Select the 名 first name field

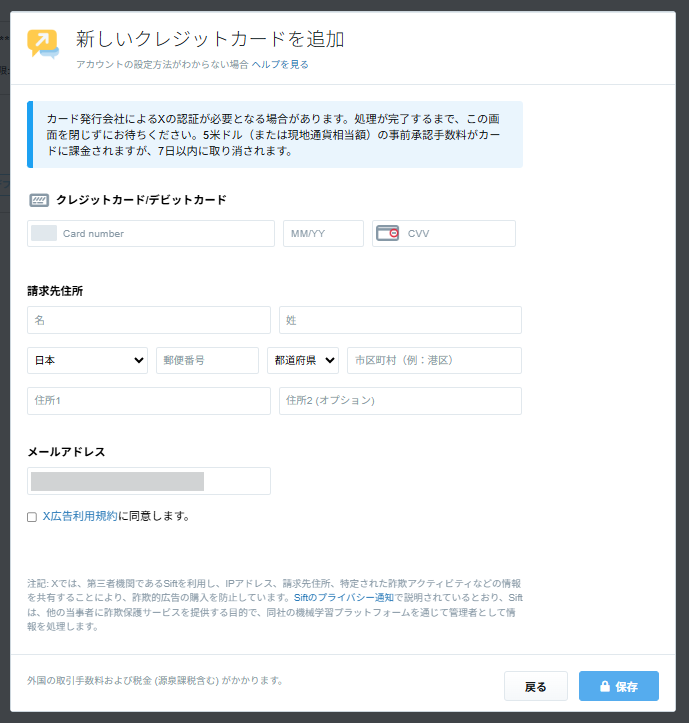click(x=148, y=320)
